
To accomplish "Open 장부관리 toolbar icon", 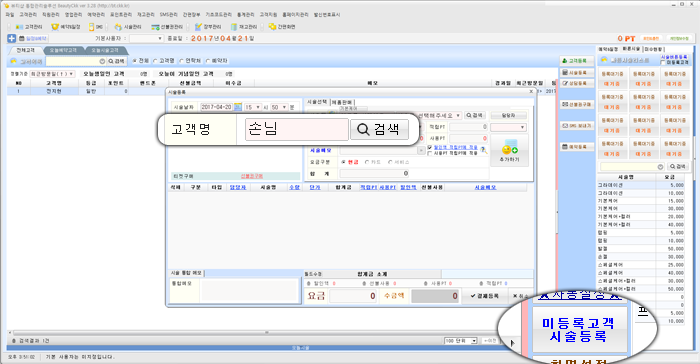I will (x=208, y=27).
